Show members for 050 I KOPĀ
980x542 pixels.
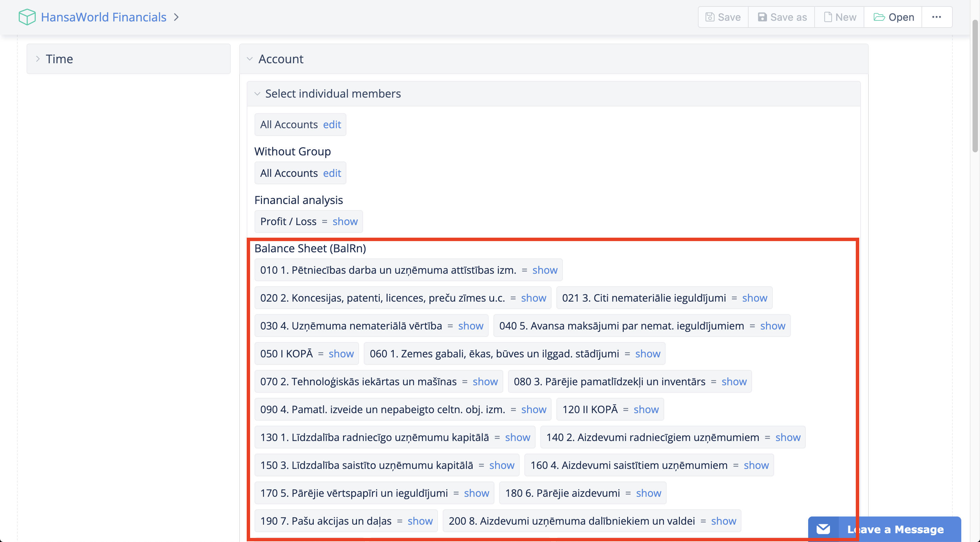[341, 354]
